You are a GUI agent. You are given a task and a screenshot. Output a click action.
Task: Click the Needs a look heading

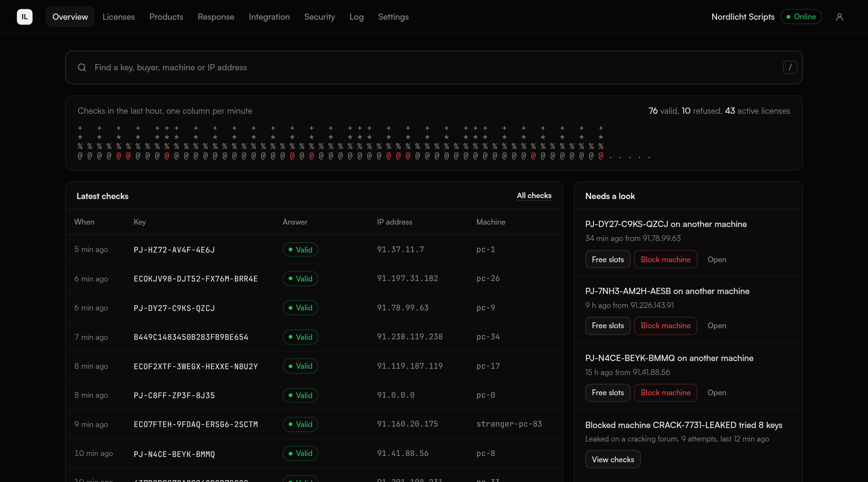click(x=610, y=196)
